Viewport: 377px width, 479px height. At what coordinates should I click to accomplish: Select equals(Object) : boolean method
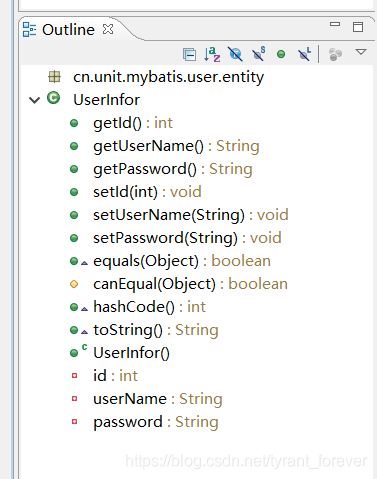(x=182, y=261)
